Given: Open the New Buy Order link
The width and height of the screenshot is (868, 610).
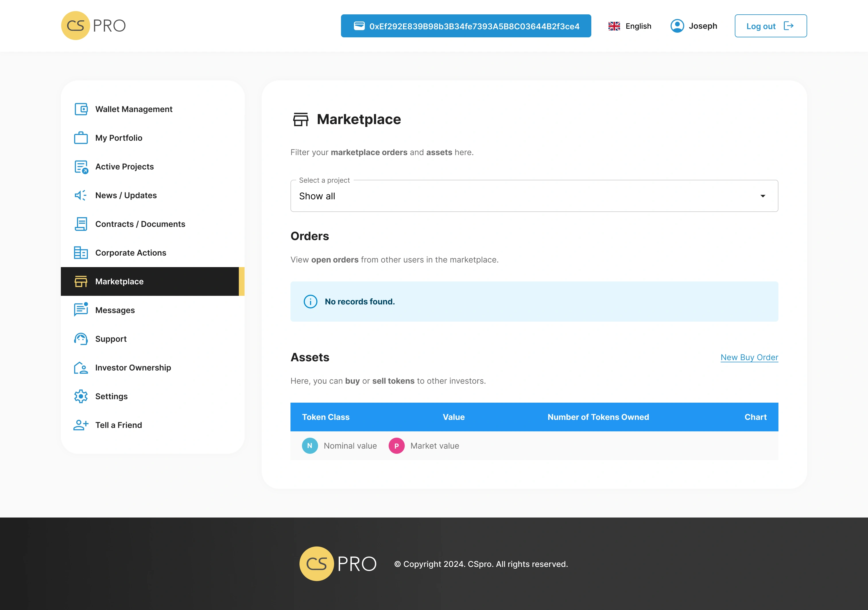Looking at the screenshot, I should pyautogui.click(x=749, y=357).
